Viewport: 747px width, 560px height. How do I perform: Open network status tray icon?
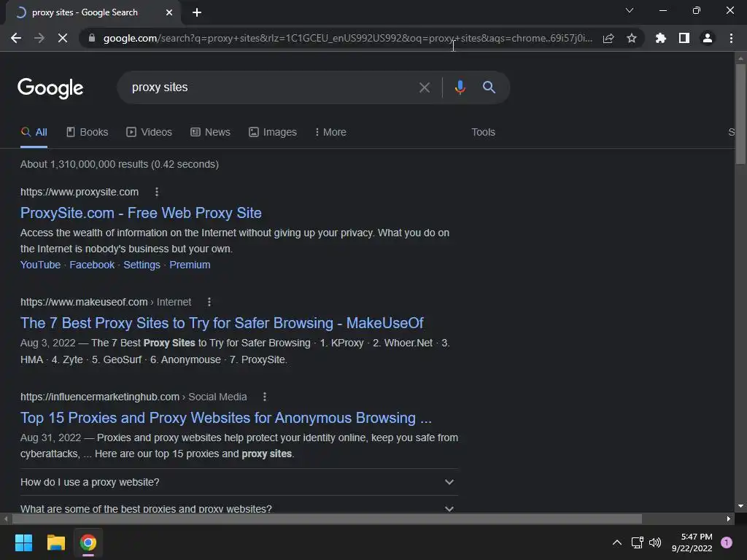(x=637, y=542)
